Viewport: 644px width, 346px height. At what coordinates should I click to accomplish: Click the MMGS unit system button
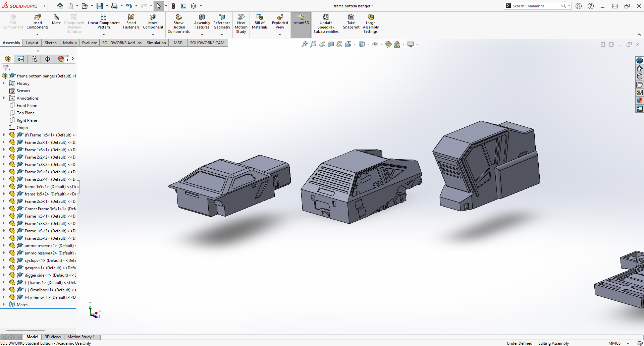[614, 343]
